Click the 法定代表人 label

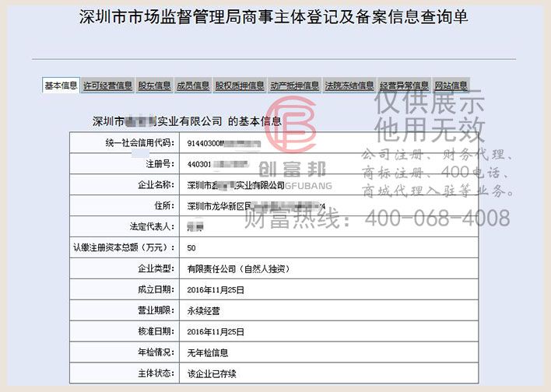[x=153, y=226]
